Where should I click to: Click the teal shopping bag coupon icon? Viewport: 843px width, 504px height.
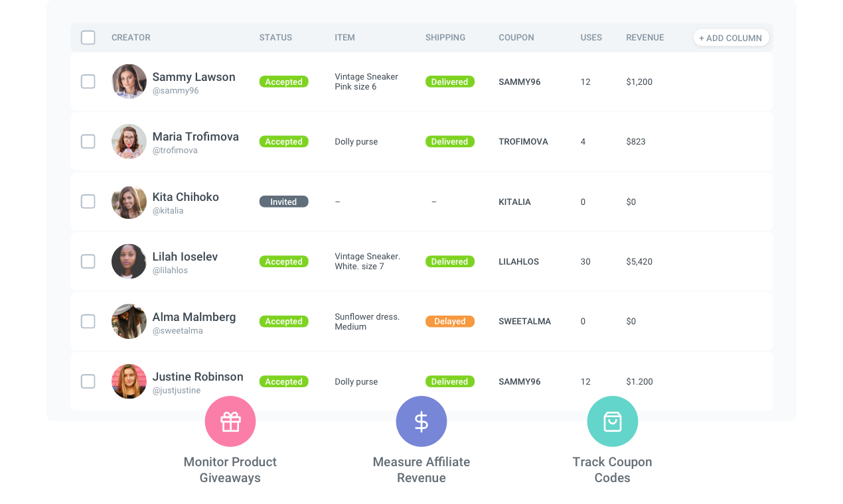pos(612,421)
